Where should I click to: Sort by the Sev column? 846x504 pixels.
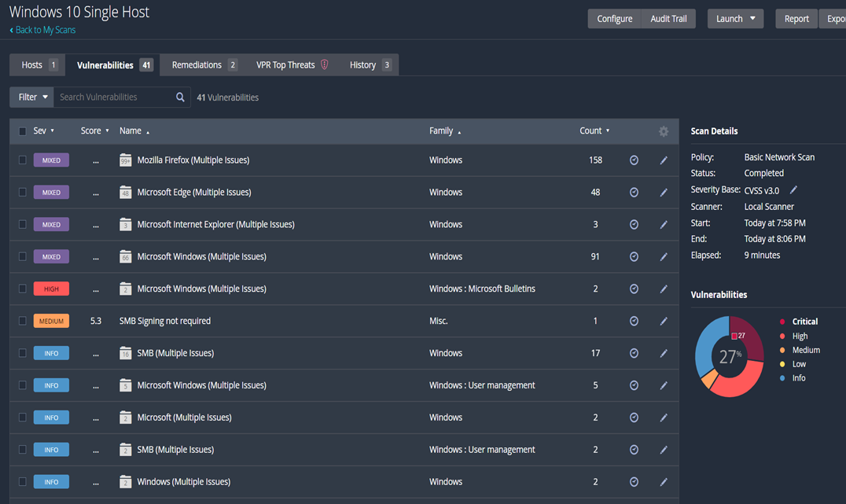[x=44, y=131]
